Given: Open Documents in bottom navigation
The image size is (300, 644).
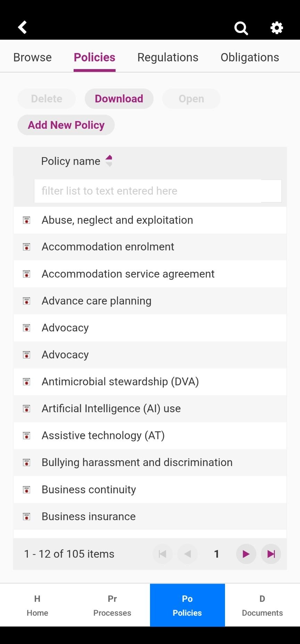Looking at the screenshot, I should pyautogui.click(x=262, y=605).
